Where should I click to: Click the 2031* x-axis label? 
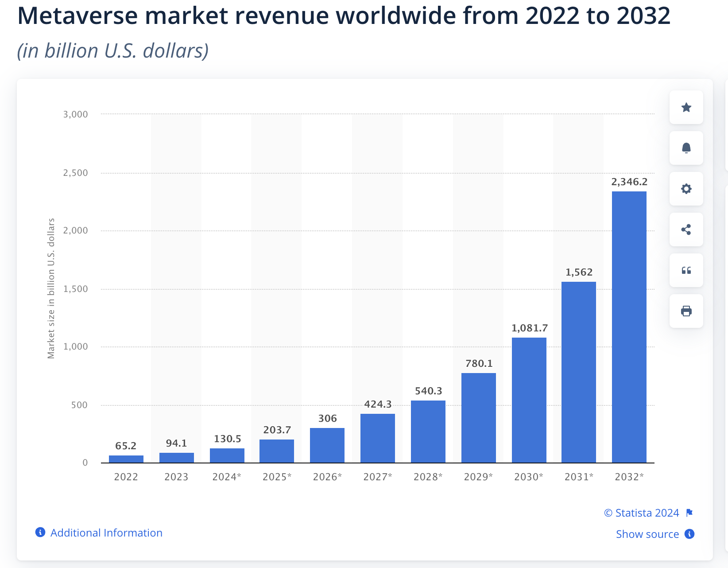579,477
